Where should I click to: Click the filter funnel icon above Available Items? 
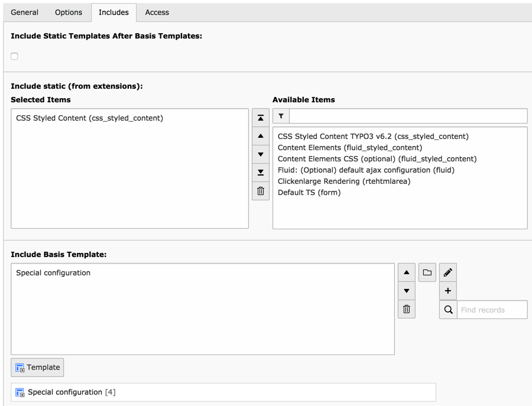pyautogui.click(x=281, y=116)
